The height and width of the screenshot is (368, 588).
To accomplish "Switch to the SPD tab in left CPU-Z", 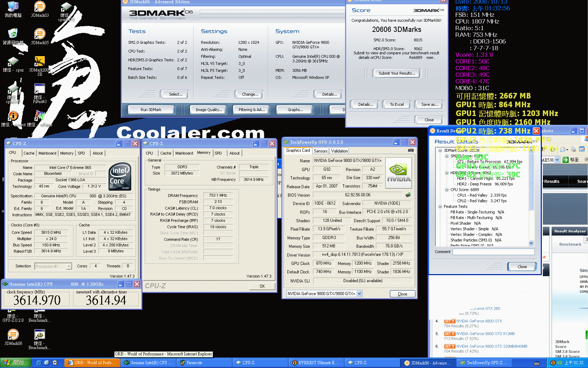I will click(81, 153).
